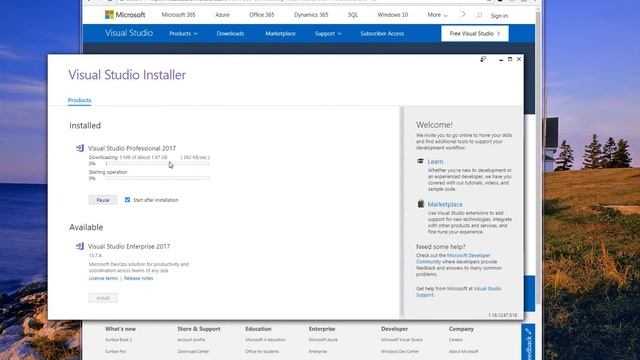The width and height of the screenshot is (640, 360).
Task: Click the Feedback tab on page edge
Action: pos(528,343)
